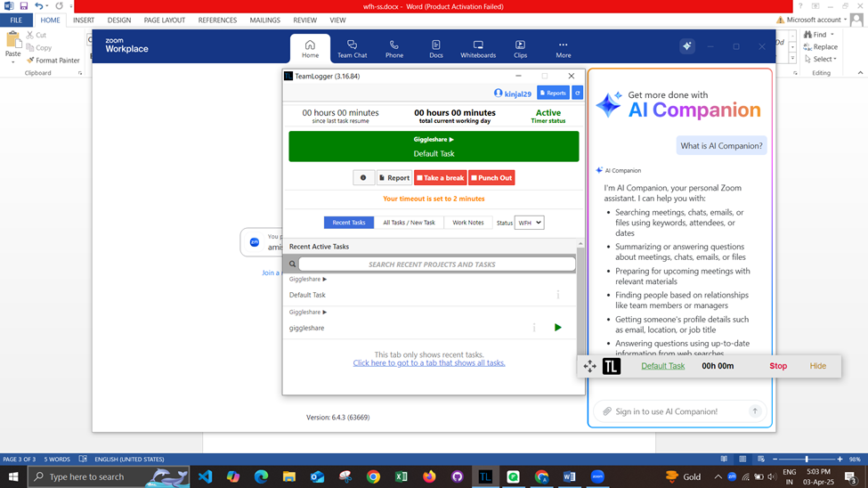Click the zoom out minus button in Word
This screenshot has height=488, width=868.
[x=775, y=460]
